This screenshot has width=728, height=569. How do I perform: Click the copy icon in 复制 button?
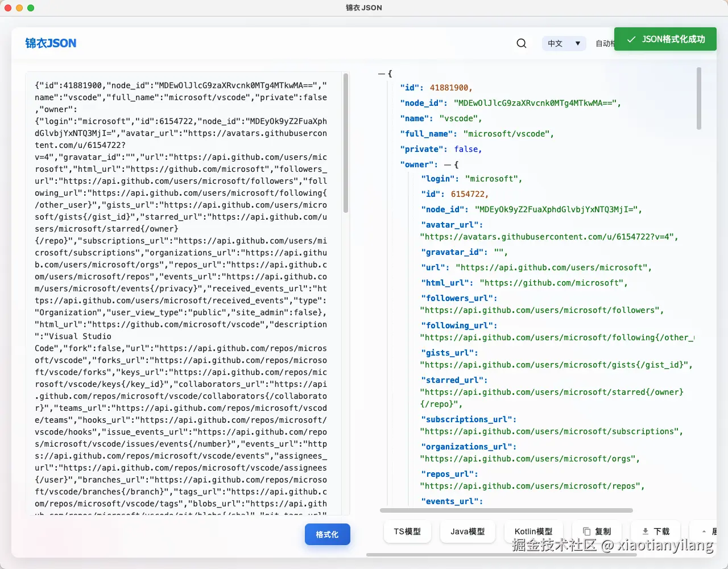pyautogui.click(x=587, y=531)
